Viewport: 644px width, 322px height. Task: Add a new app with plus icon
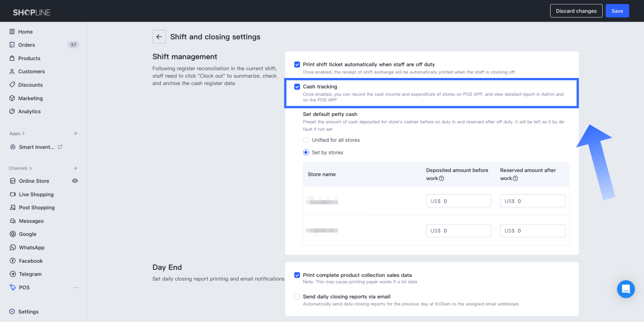pos(76,133)
